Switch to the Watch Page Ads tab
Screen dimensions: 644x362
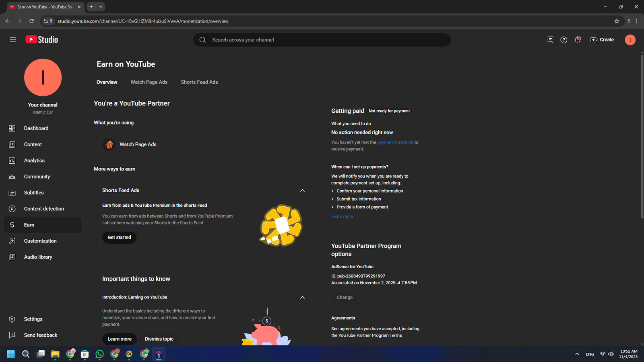click(x=149, y=82)
